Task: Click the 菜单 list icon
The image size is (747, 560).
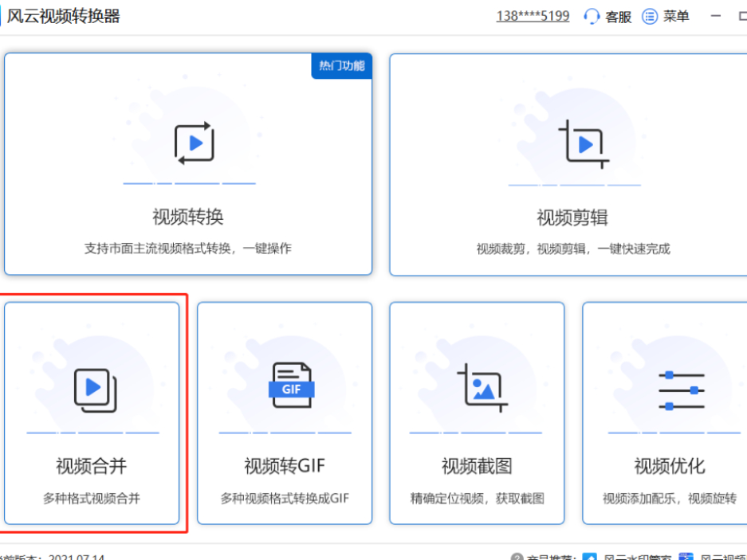Action: click(649, 16)
